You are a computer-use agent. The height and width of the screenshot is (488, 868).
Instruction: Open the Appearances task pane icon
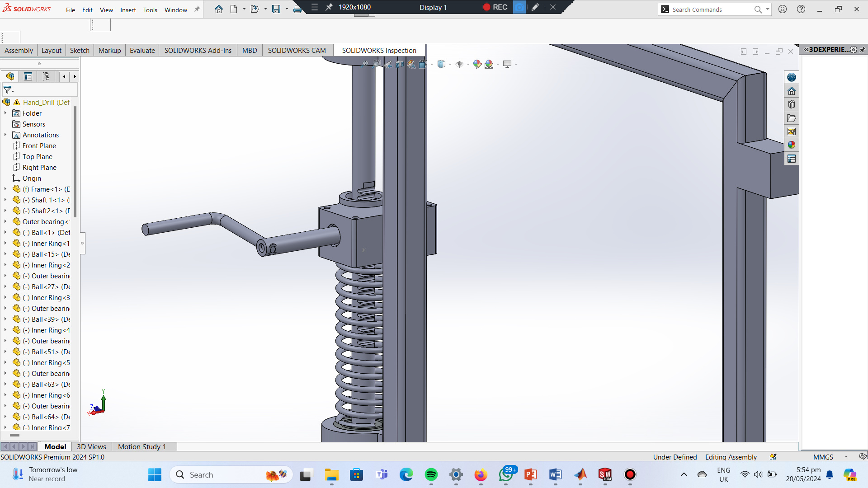click(x=791, y=145)
